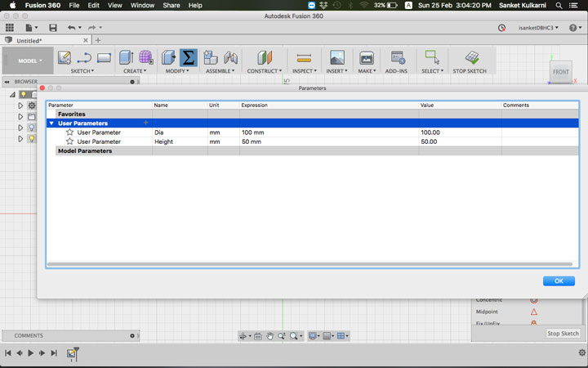
Task: Open the Add-Ins scripts icon
Action: tap(398, 57)
